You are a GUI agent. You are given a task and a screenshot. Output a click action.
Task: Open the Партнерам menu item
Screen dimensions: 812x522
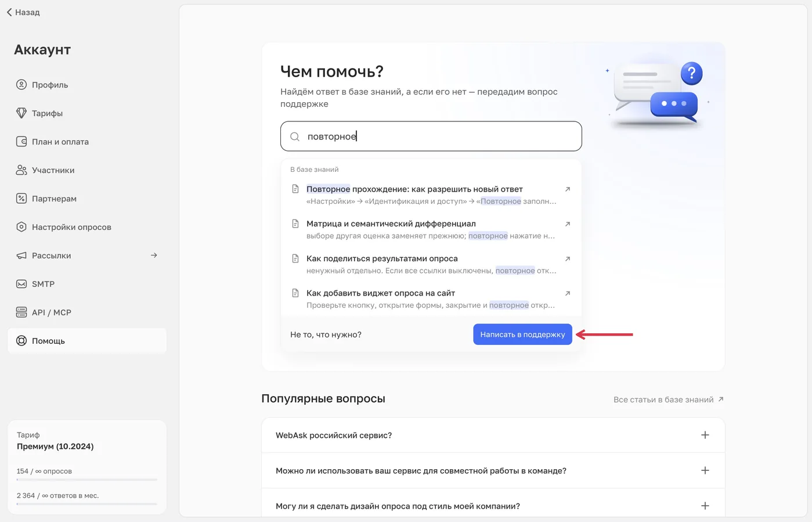tap(87, 199)
